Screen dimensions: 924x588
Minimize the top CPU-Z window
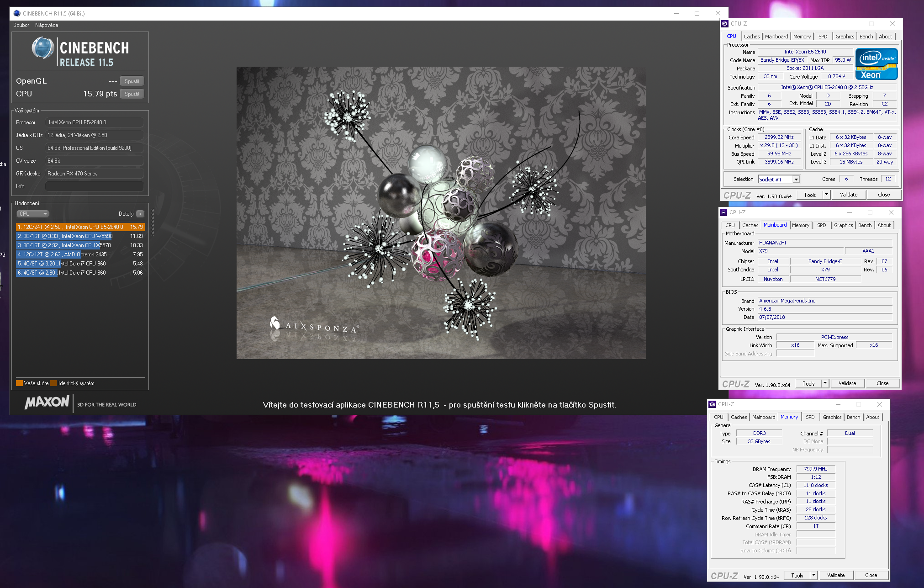pyautogui.click(x=850, y=24)
